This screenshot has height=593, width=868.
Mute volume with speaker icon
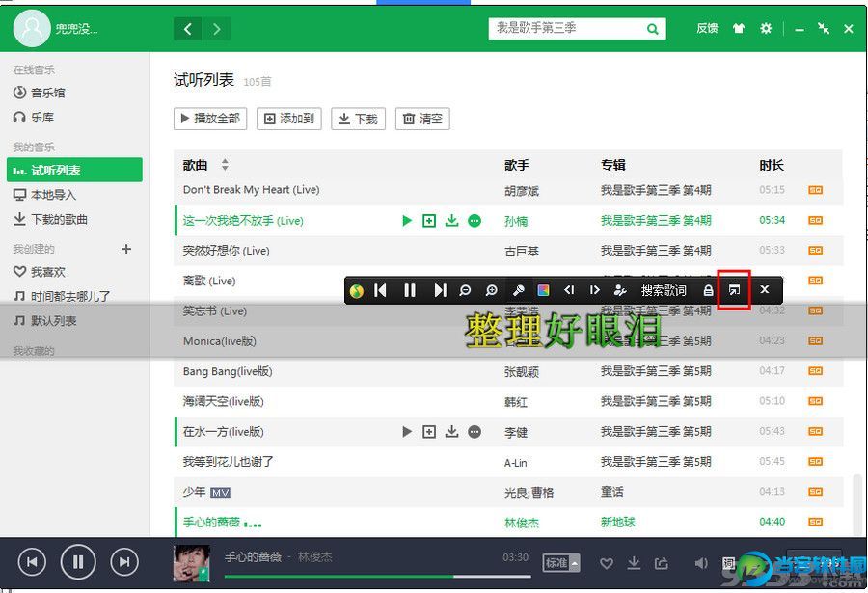pos(701,563)
